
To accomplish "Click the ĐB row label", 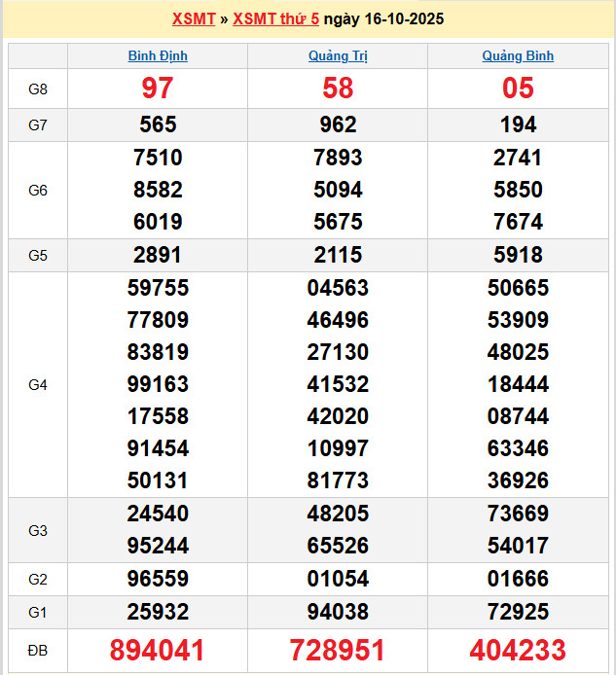I will click(x=38, y=650).
